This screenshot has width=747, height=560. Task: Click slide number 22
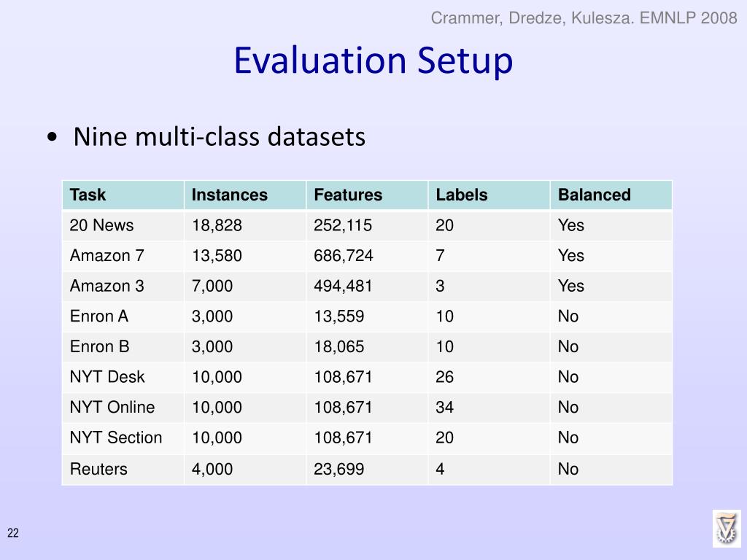tap(13, 533)
